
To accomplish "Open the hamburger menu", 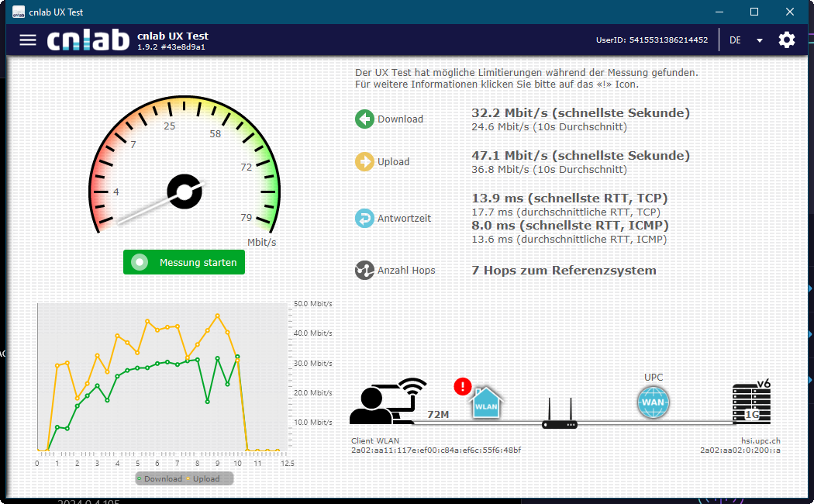I will (x=28, y=40).
